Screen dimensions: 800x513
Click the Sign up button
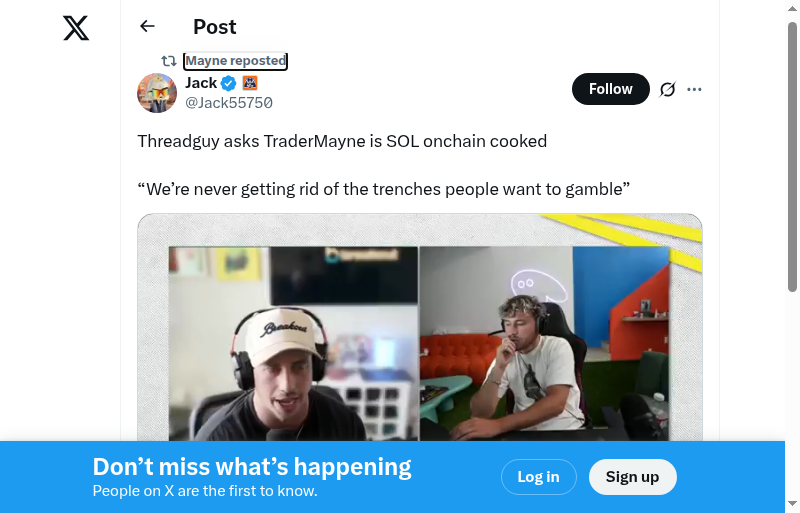[632, 477]
